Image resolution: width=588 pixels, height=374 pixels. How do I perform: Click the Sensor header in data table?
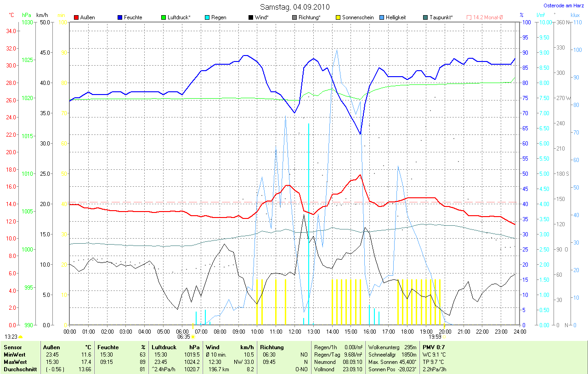pyautogui.click(x=13, y=347)
